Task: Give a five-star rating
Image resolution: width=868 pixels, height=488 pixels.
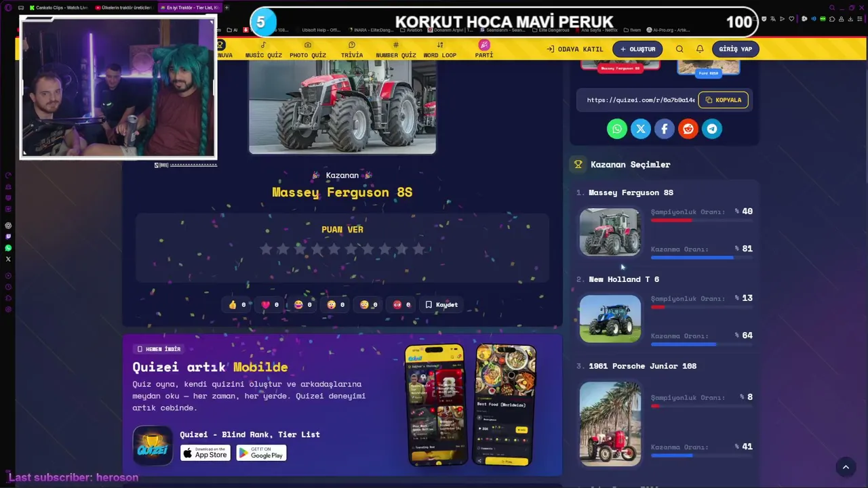Action: click(x=334, y=249)
